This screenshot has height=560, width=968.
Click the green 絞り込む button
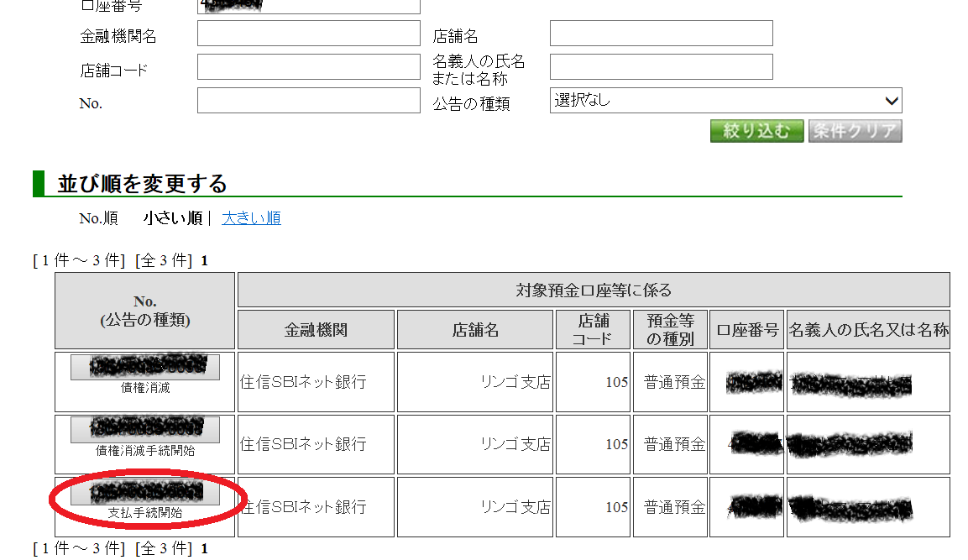[x=756, y=131]
